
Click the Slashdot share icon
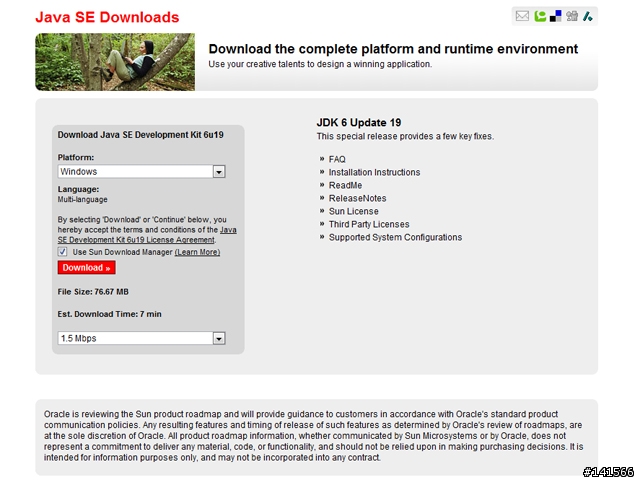coord(588,16)
